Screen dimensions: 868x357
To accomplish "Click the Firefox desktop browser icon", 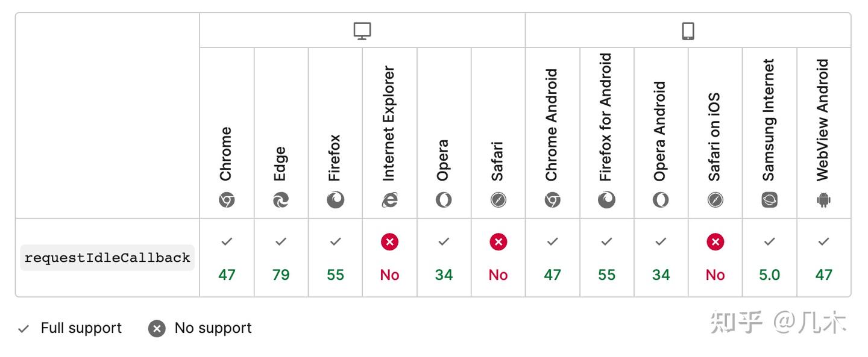I will pyautogui.click(x=335, y=200).
